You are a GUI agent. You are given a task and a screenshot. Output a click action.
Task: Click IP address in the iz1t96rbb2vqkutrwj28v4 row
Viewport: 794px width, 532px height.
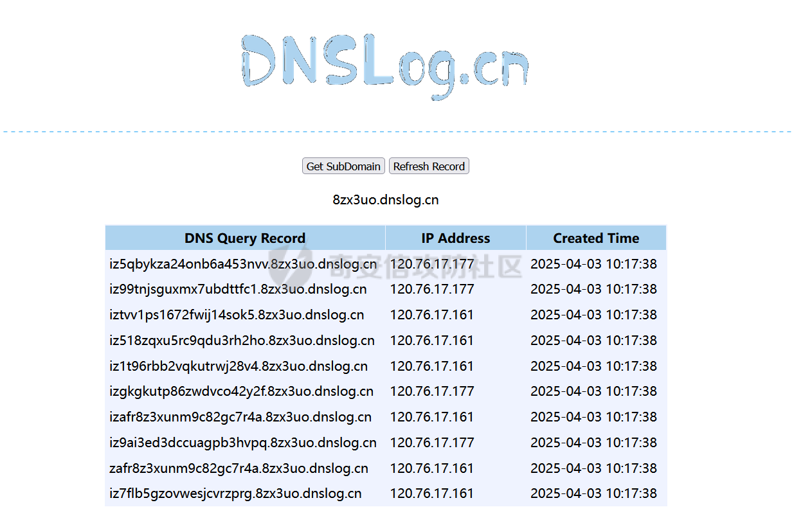click(x=432, y=366)
